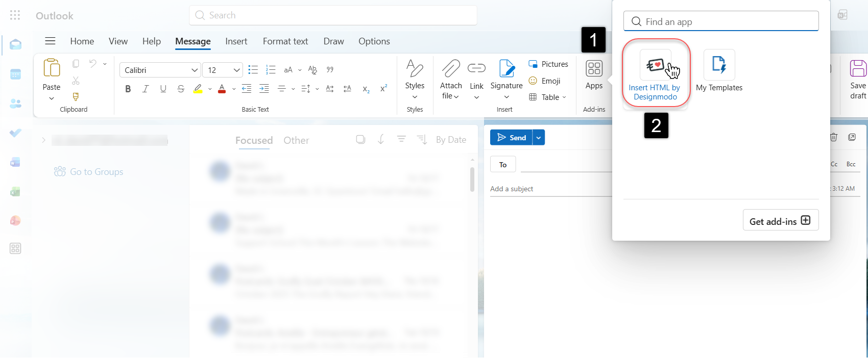Click the Add a subject field
The height and width of the screenshot is (358, 868).
[x=551, y=189]
